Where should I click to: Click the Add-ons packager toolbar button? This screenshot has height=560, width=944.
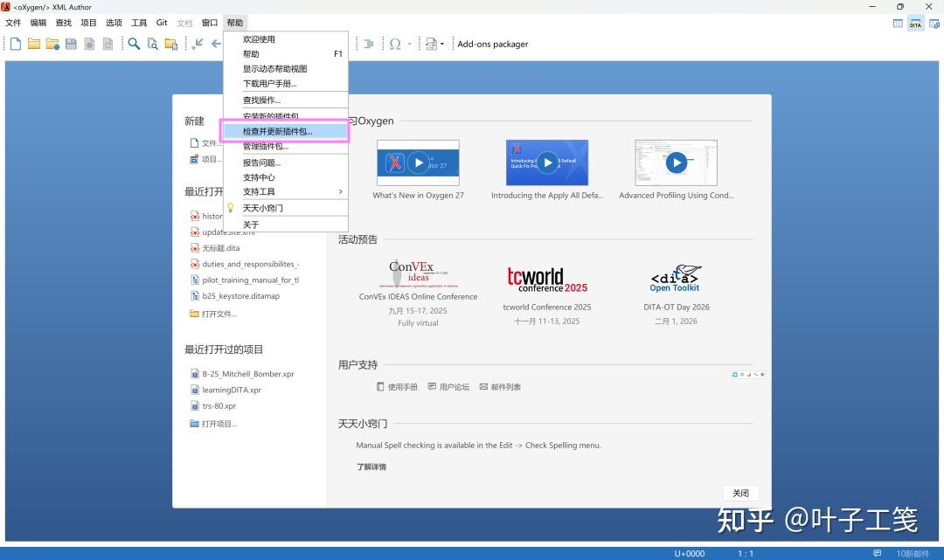[x=492, y=44]
